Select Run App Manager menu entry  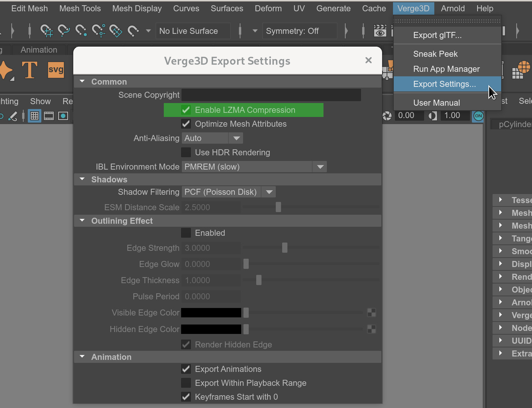[447, 69]
